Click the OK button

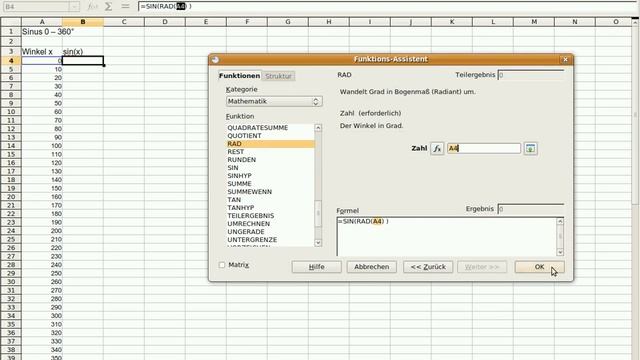[x=539, y=267]
